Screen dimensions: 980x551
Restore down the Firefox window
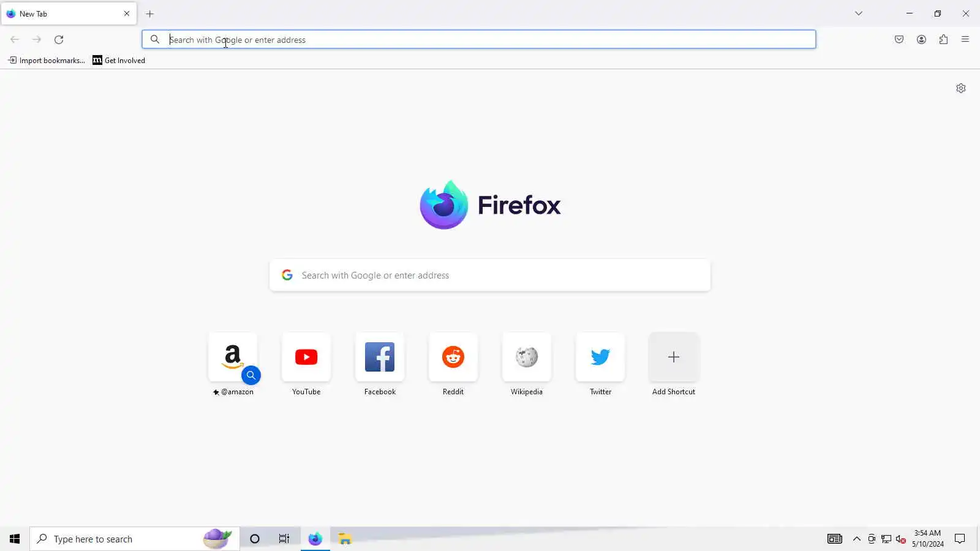(938, 13)
